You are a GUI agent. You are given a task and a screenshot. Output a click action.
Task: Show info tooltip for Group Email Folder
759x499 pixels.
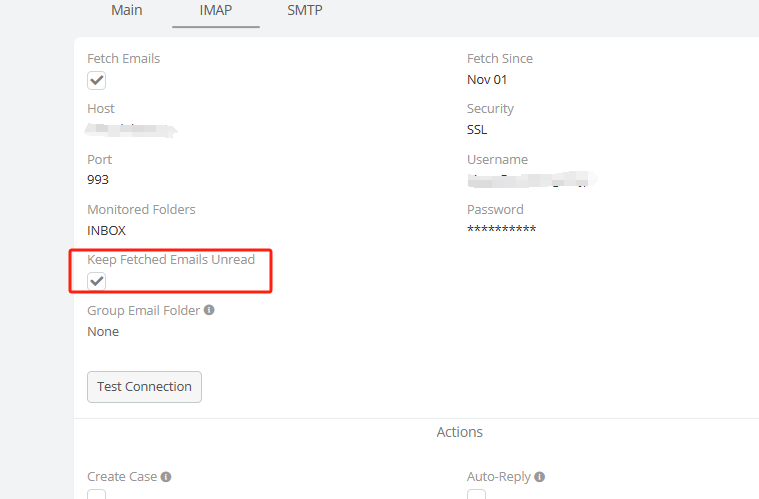pyautogui.click(x=209, y=310)
